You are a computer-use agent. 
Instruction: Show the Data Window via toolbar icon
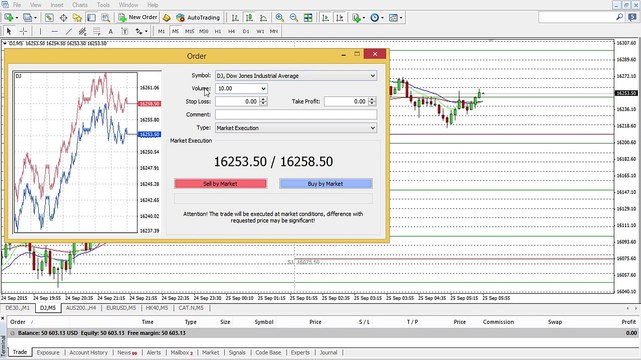[63, 18]
